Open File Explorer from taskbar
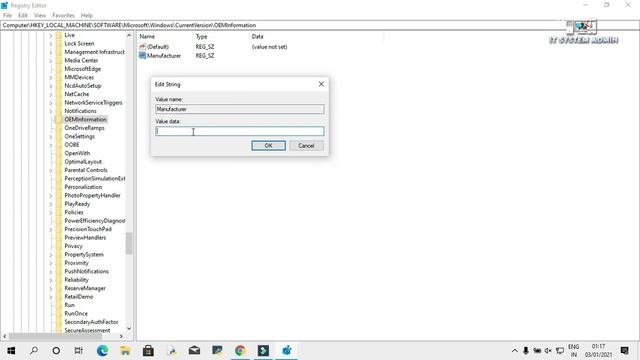The height and width of the screenshot is (360, 640). tap(125, 351)
